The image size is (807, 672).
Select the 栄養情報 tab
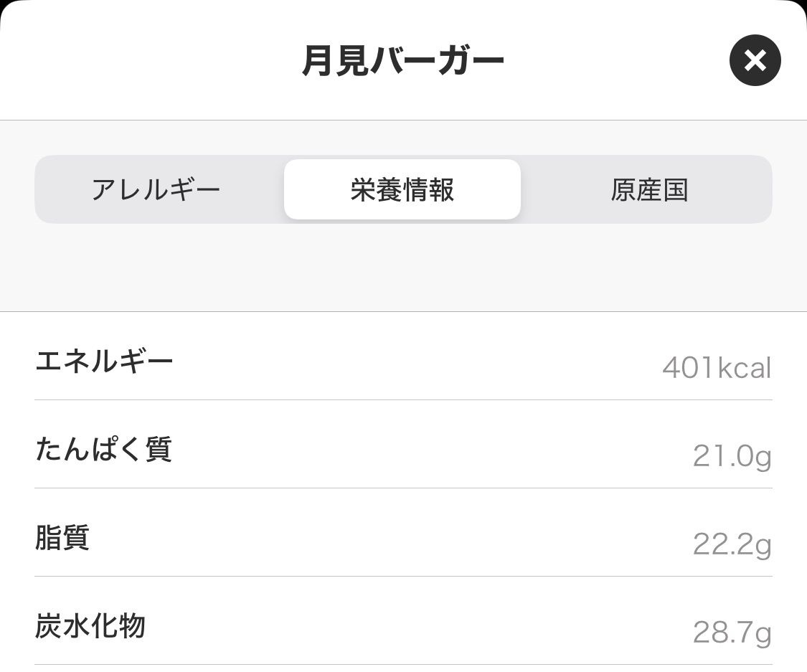click(x=402, y=190)
